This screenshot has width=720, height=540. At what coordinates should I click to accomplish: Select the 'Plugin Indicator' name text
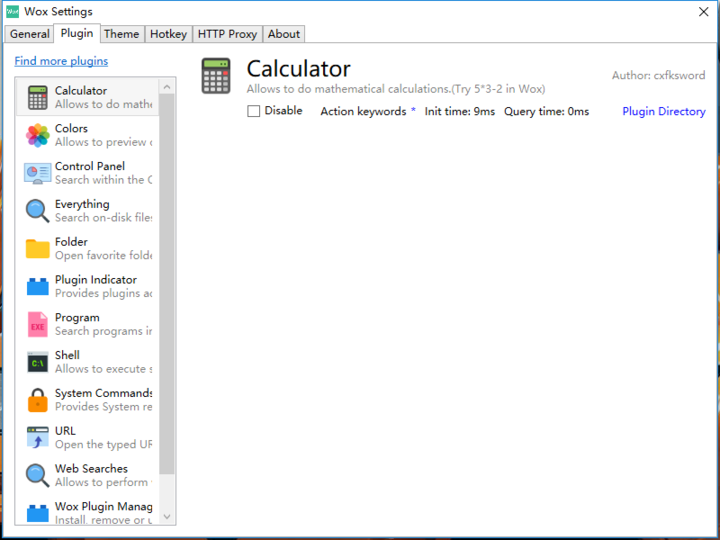(96, 280)
